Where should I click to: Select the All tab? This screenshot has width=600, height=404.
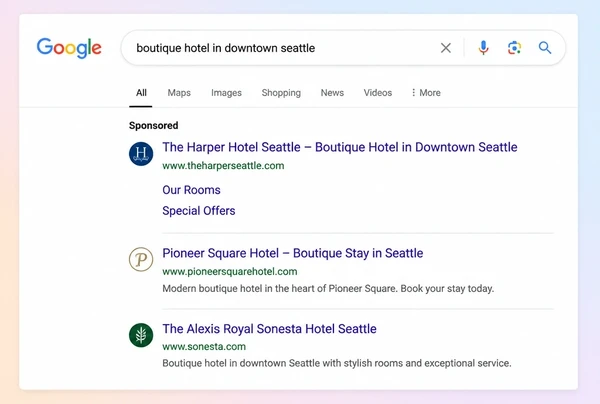click(141, 93)
